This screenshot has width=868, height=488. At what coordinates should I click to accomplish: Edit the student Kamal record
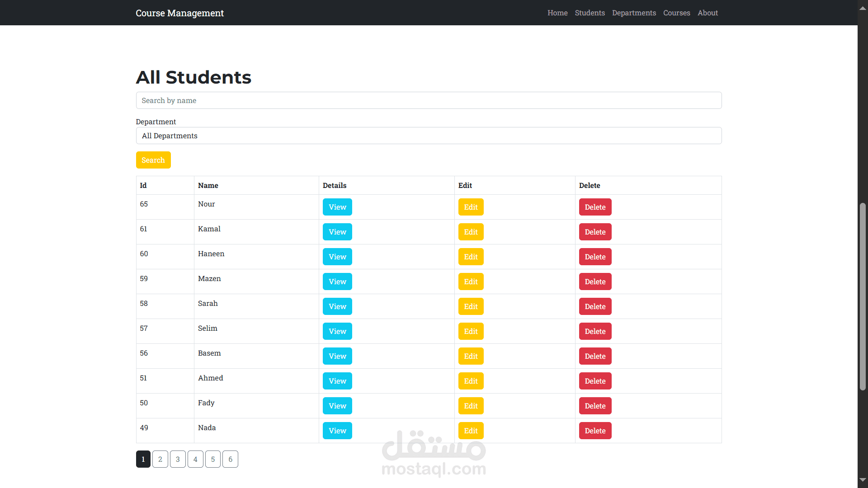[x=471, y=232]
